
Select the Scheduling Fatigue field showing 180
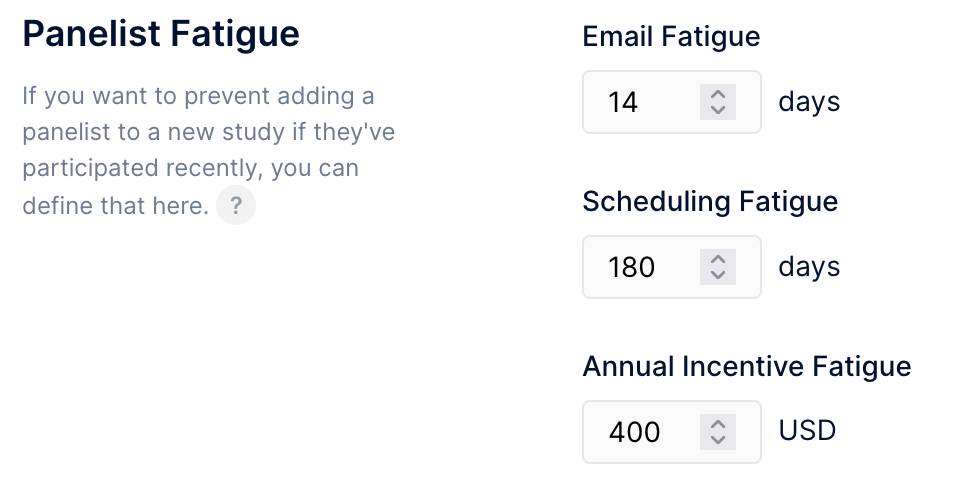pos(672,267)
